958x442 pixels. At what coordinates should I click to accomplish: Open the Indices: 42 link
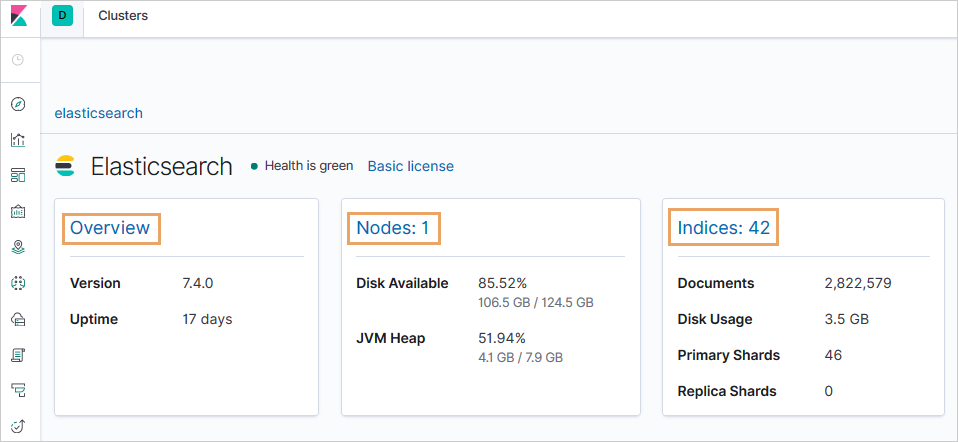(723, 228)
